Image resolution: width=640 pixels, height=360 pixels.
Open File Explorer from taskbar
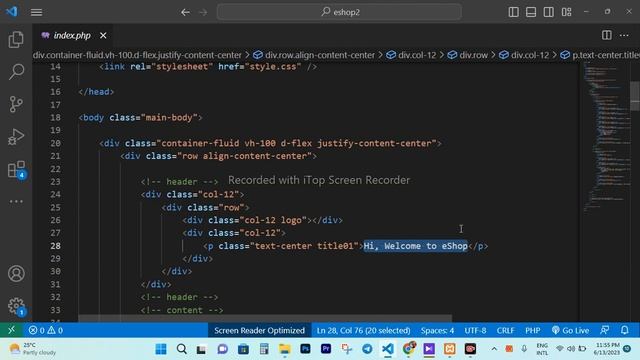284,349
